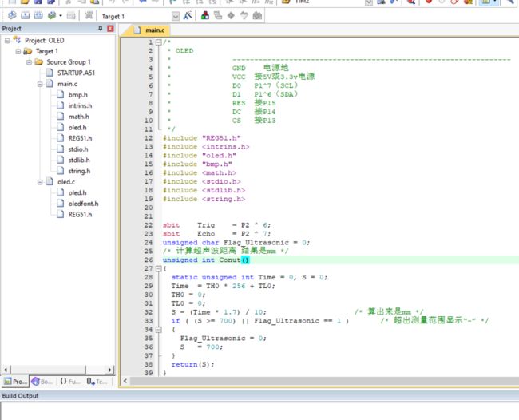Select string.h in the project tree
The image size is (519, 420).
click(x=79, y=171)
